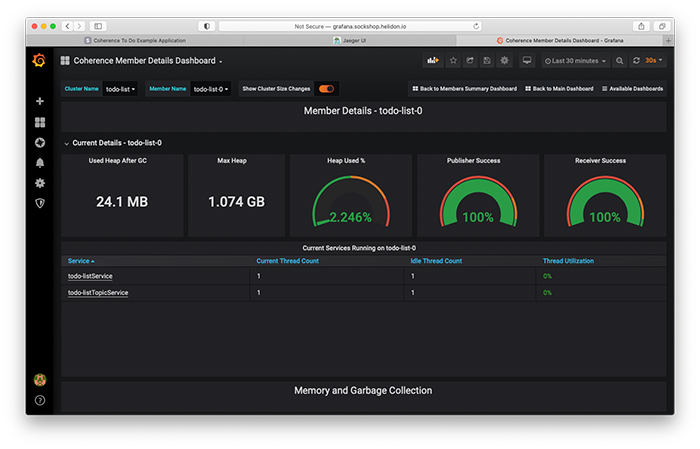The width and height of the screenshot is (700, 449).
Task: Click the Memory and Garbage Collection heading
Action: 363,391
